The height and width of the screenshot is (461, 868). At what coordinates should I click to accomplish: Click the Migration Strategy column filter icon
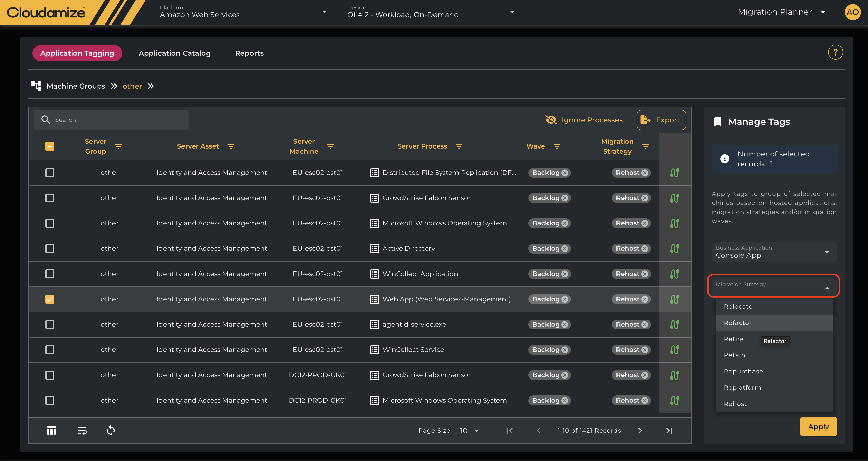click(x=645, y=146)
